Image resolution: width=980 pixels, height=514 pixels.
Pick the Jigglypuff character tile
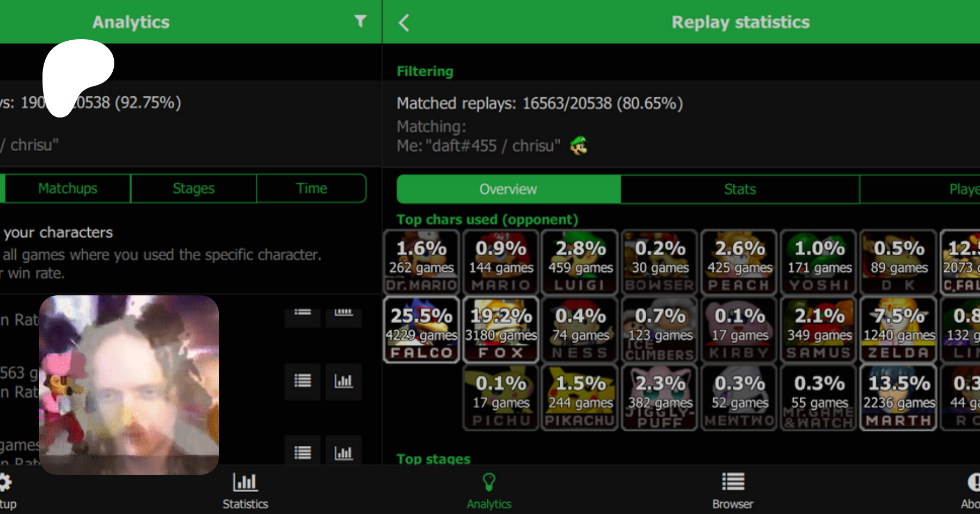click(x=660, y=398)
